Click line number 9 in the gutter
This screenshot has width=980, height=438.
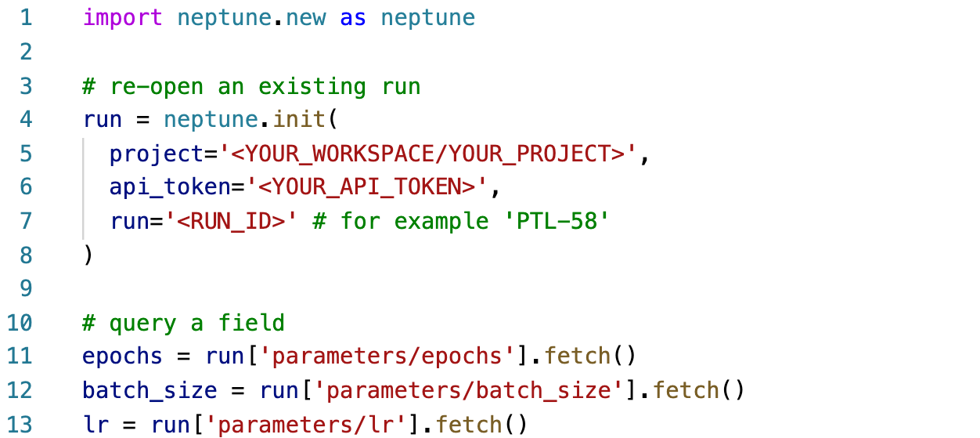[26, 288]
